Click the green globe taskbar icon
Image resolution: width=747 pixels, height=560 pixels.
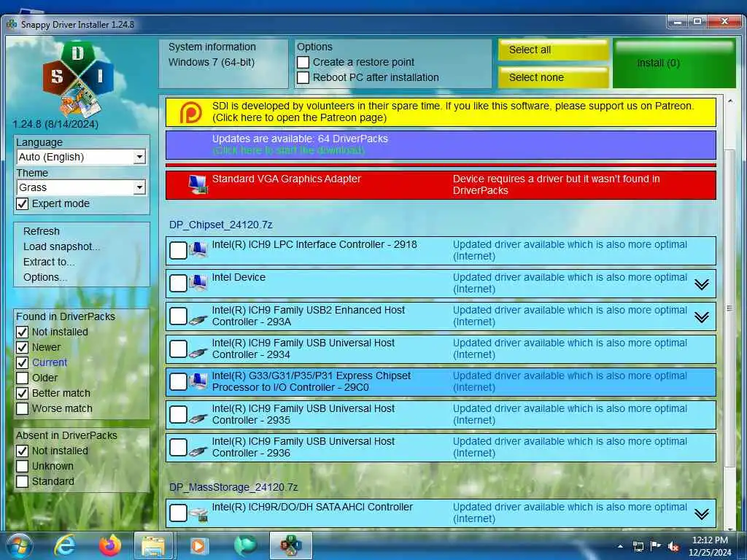[245, 545]
